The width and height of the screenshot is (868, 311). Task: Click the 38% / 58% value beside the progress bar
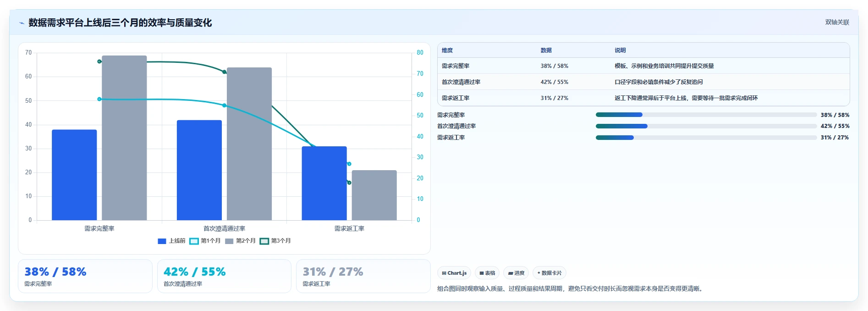point(835,115)
